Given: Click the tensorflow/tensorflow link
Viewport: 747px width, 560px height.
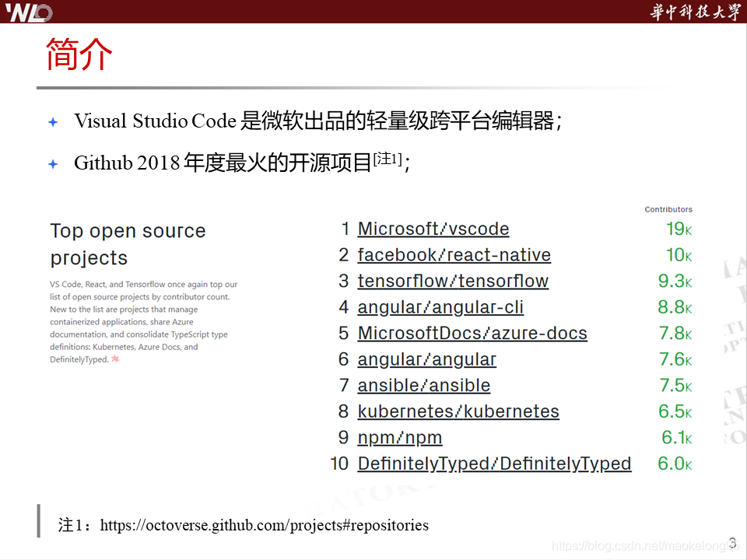Looking at the screenshot, I should (x=453, y=282).
